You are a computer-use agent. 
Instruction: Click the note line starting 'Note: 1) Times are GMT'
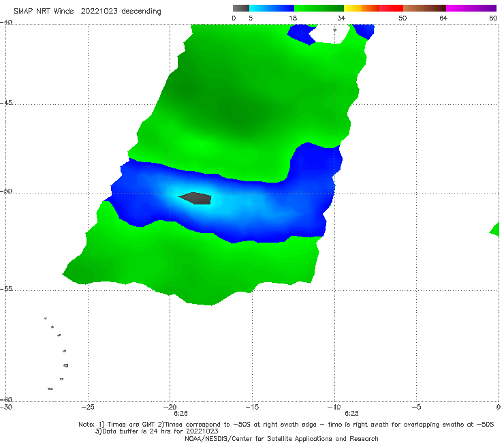pyautogui.click(x=286, y=425)
